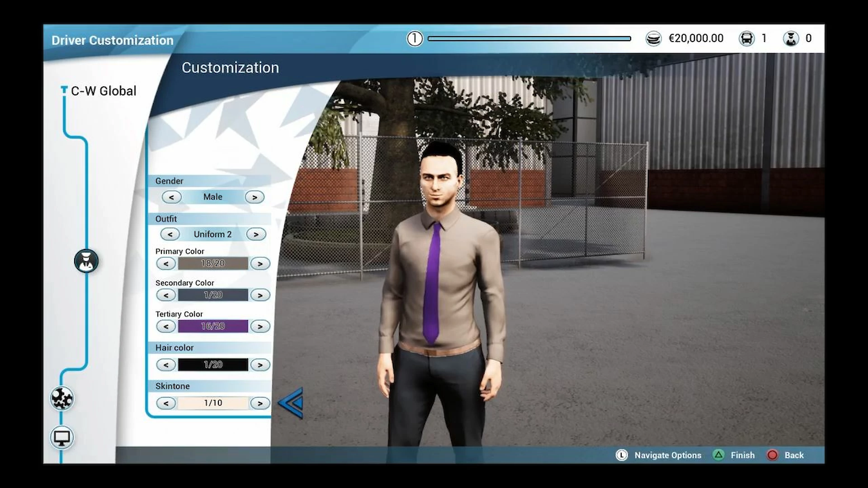This screenshot has height=488, width=868.
Task: Click the Driver Customization header title
Action: click(x=113, y=40)
